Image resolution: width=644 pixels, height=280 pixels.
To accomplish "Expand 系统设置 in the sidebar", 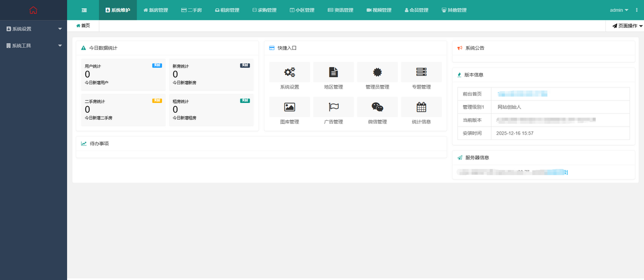I will tap(33, 29).
